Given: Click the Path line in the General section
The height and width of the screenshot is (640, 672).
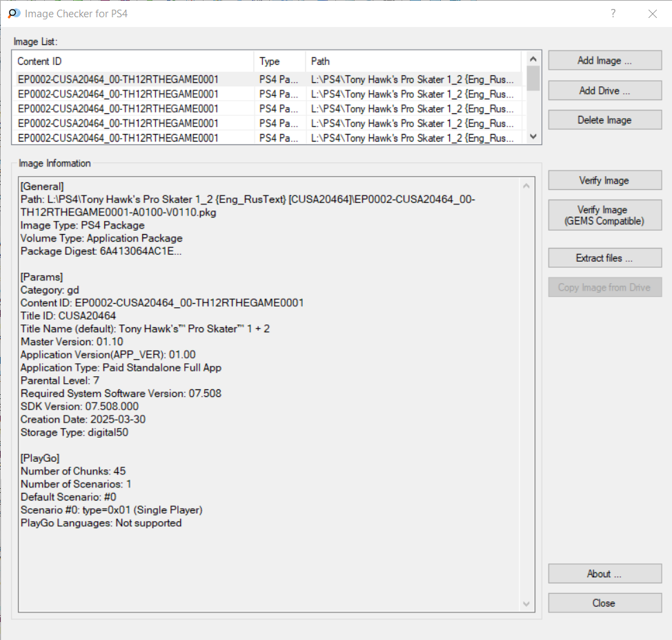Looking at the screenshot, I should 248,206.
